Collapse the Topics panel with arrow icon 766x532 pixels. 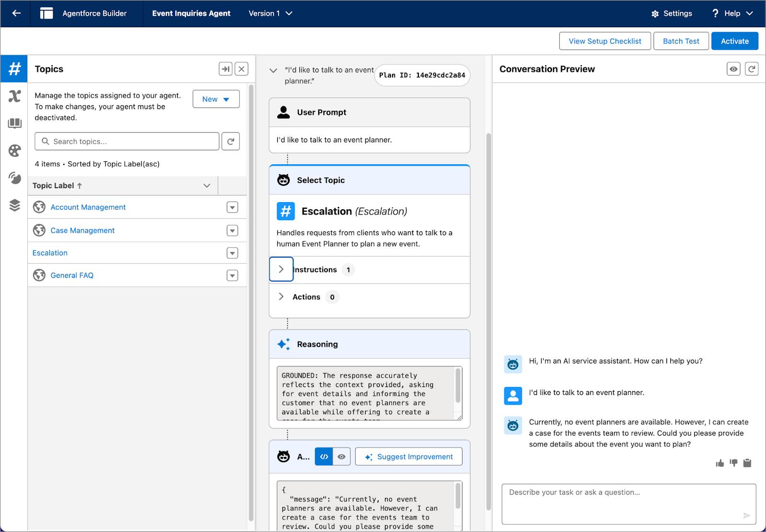pyautogui.click(x=225, y=69)
